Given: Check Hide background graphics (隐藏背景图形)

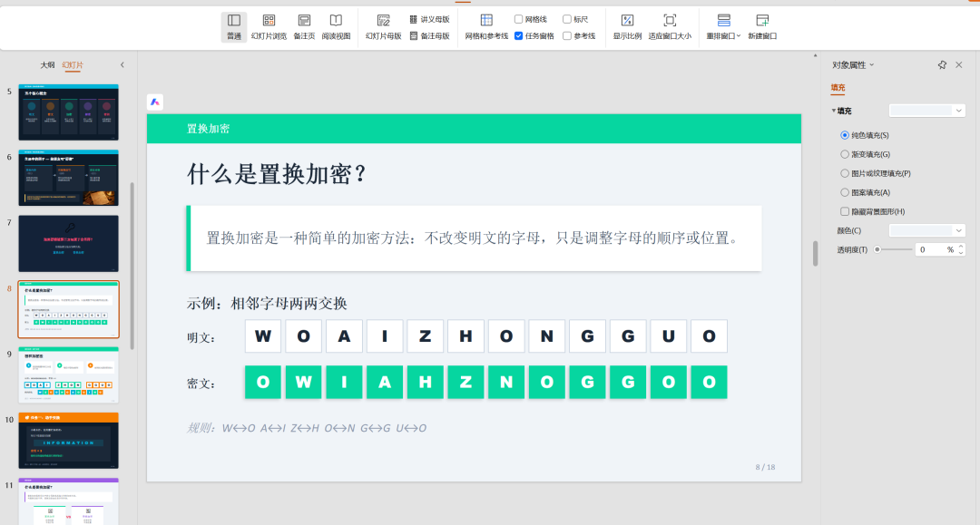Looking at the screenshot, I should 845,211.
